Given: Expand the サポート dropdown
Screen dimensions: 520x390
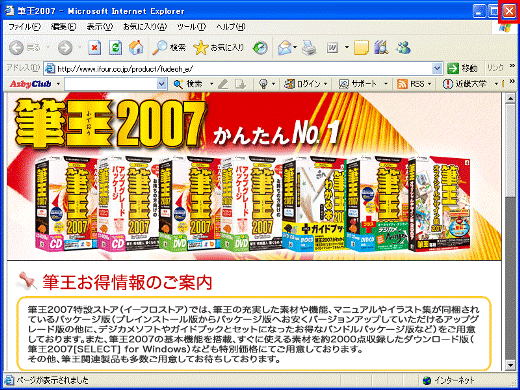Looking at the screenshot, I should (386, 84).
